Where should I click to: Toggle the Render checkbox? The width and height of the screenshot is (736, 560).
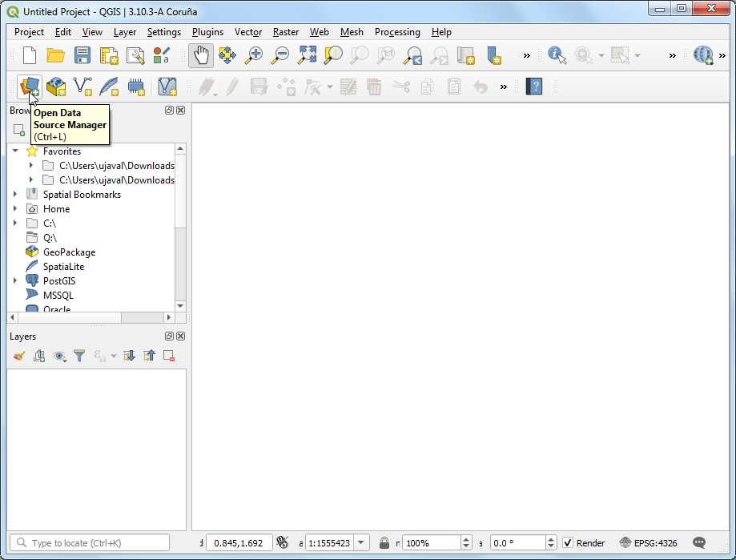click(568, 542)
